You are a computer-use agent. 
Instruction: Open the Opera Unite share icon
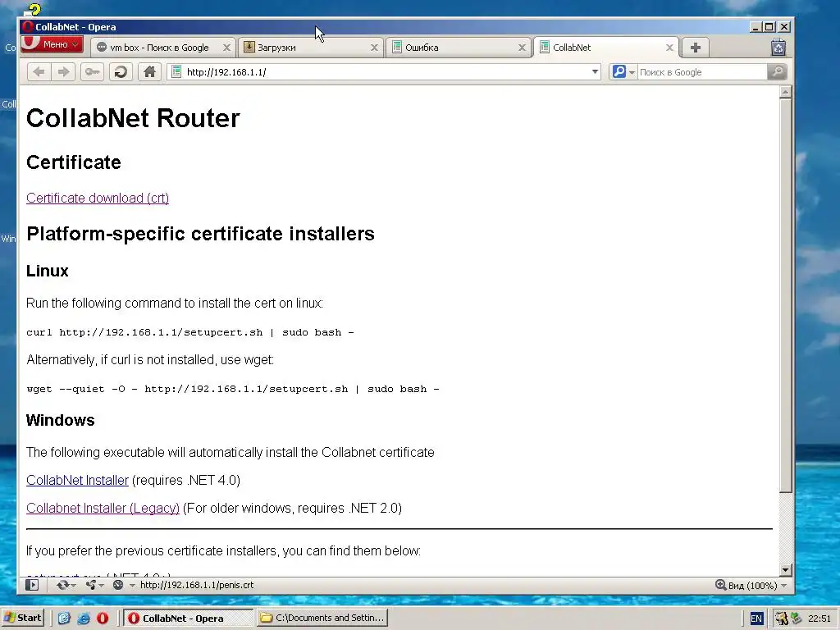click(x=90, y=585)
